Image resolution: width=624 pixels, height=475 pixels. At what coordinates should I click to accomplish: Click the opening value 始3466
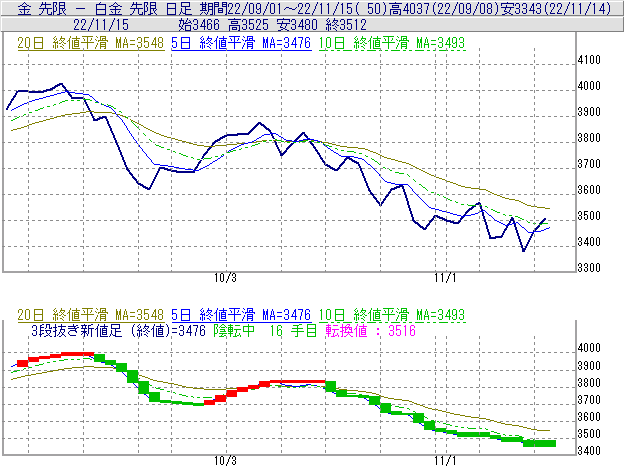[x=199, y=25]
